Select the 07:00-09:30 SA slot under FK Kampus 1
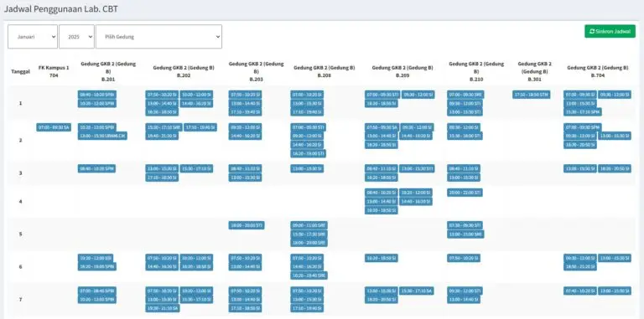 coord(54,127)
